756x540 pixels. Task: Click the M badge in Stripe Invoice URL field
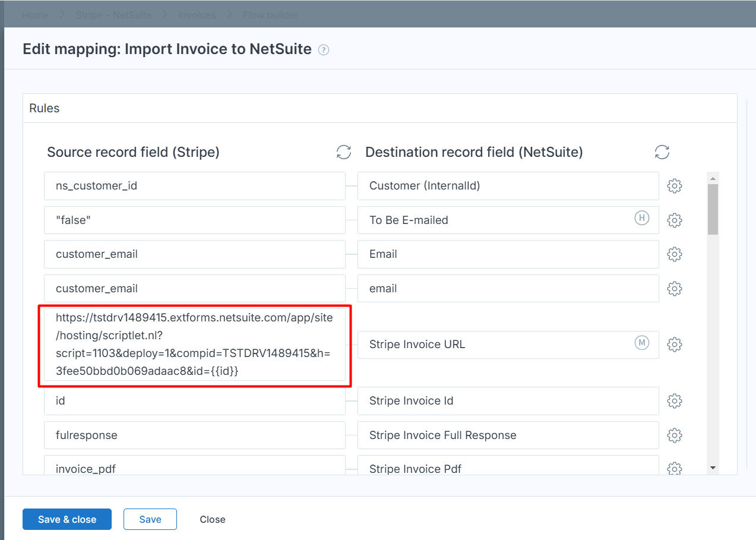pos(641,343)
